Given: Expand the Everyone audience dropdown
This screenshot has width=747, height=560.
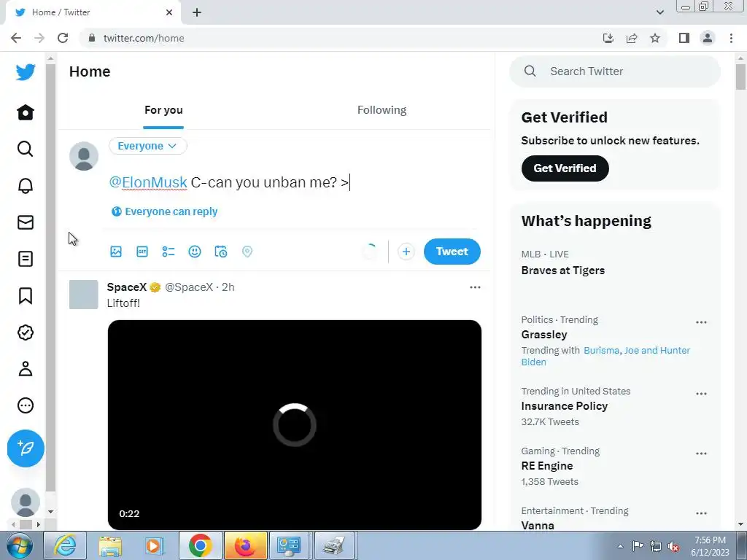Looking at the screenshot, I should point(147,146).
